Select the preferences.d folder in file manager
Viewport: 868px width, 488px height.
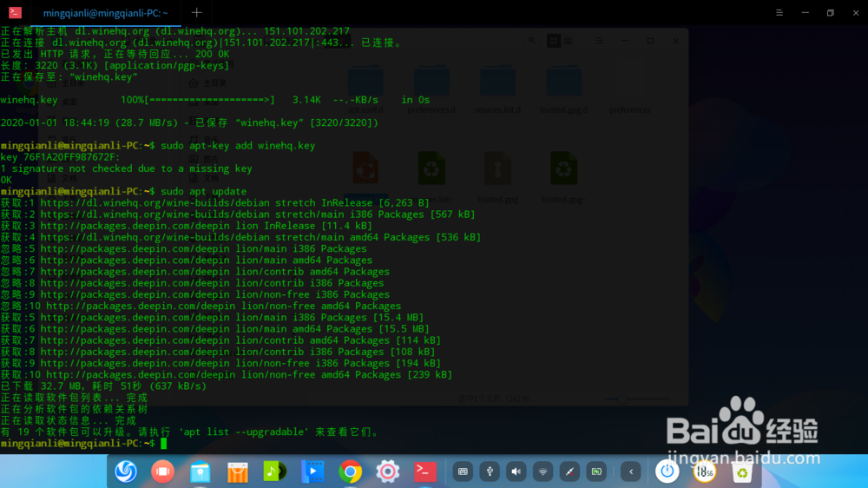coord(431,89)
